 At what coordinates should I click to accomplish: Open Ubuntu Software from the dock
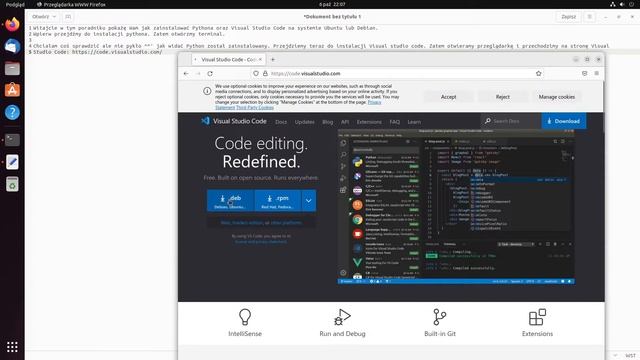click(12, 90)
